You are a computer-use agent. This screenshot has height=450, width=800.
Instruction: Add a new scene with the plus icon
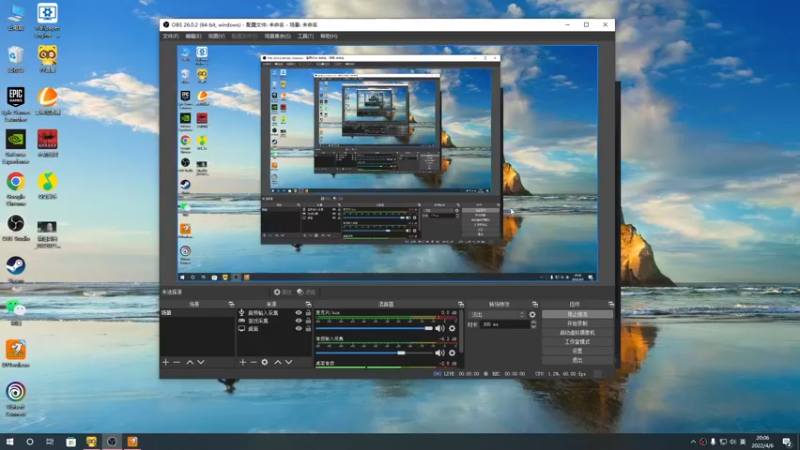165,362
